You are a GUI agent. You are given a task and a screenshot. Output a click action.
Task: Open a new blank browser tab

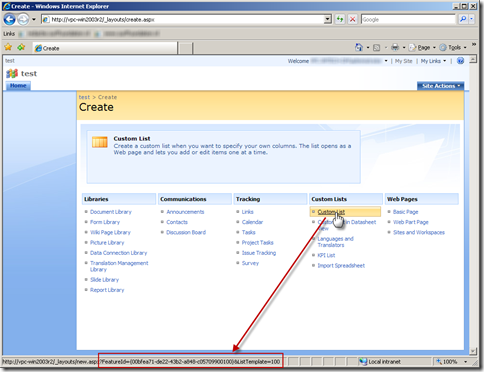pyautogui.click(x=185, y=48)
